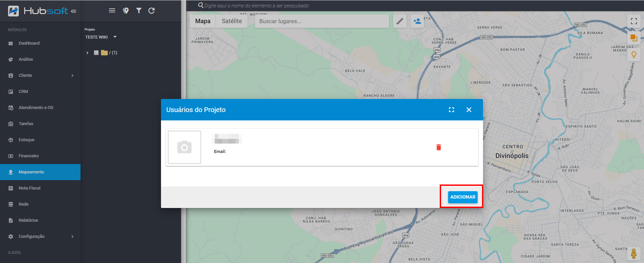
Task: Click the Configuração gear icon
Action: (x=11, y=236)
